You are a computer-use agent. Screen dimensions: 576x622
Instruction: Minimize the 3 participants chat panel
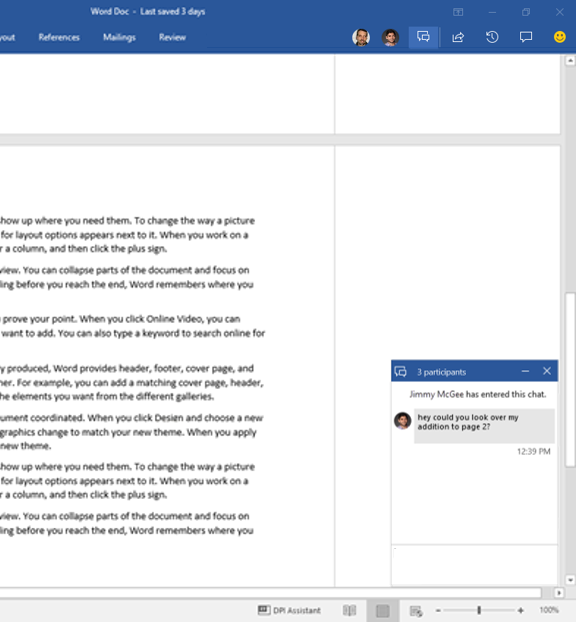tap(525, 371)
